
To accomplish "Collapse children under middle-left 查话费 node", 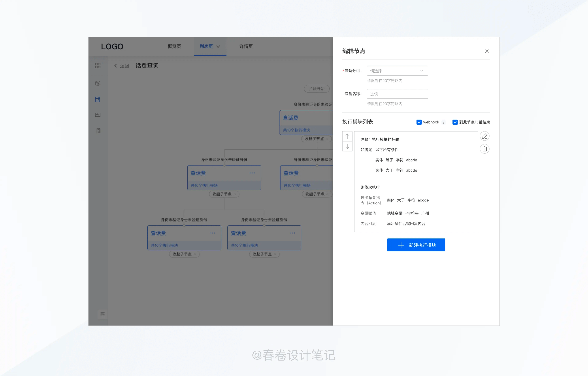I will pos(224,194).
